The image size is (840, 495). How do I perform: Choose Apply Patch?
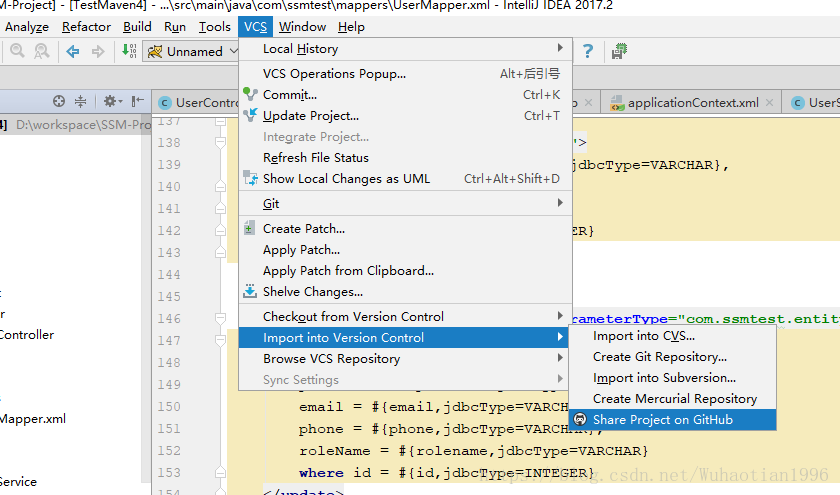(x=406, y=250)
